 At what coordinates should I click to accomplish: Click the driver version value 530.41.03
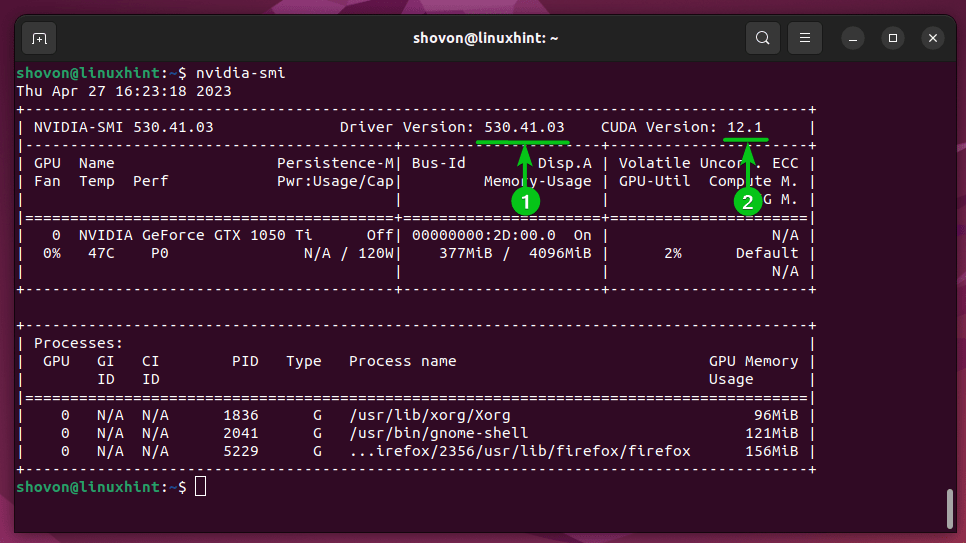coord(524,127)
